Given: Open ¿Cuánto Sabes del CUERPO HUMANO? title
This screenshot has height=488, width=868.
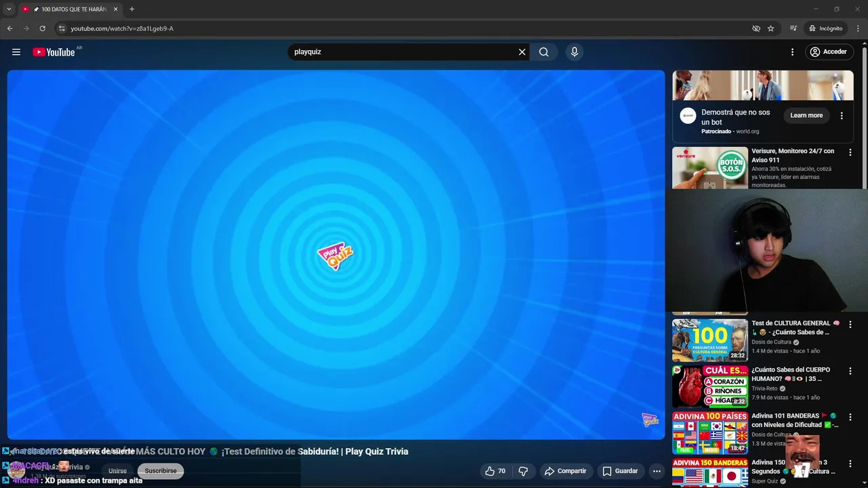Looking at the screenshot, I should pyautogui.click(x=791, y=374).
